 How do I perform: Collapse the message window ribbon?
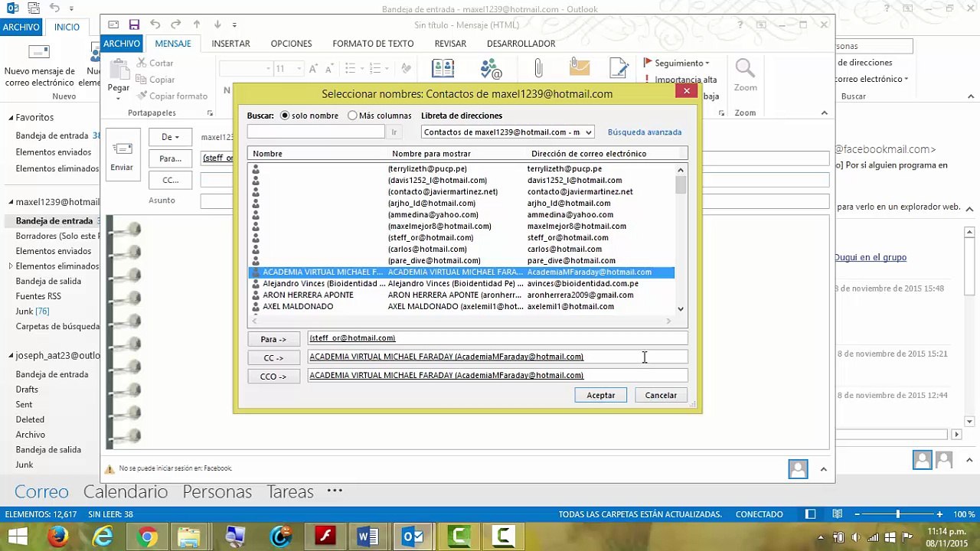[x=824, y=112]
